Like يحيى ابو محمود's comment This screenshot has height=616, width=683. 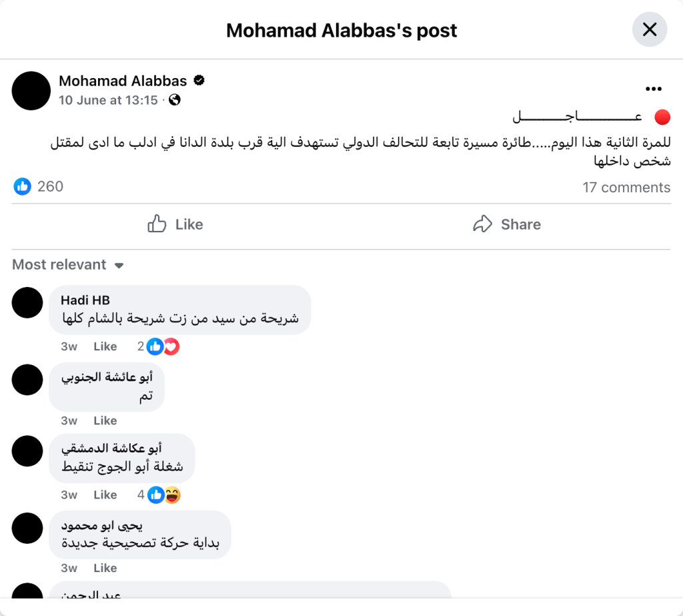(105, 568)
